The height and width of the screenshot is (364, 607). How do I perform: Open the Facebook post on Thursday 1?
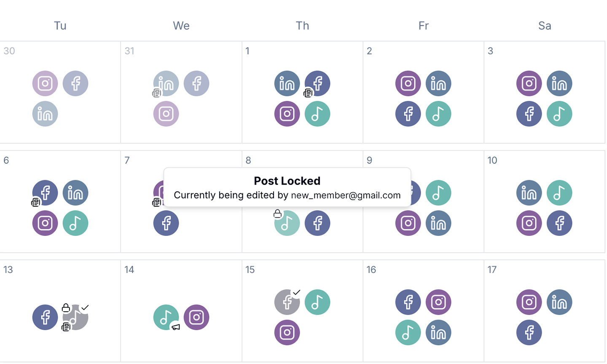click(x=317, y=83)
